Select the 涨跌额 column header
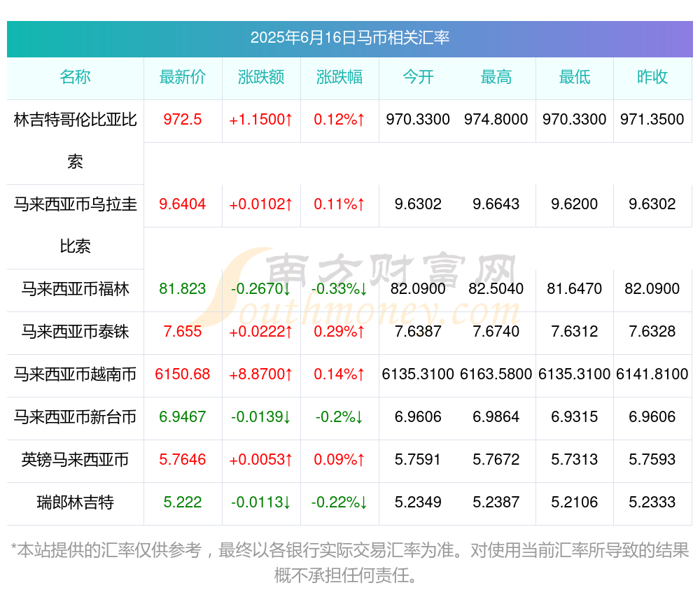Screen dimensions: 700x597 click(x=261, y=77)
